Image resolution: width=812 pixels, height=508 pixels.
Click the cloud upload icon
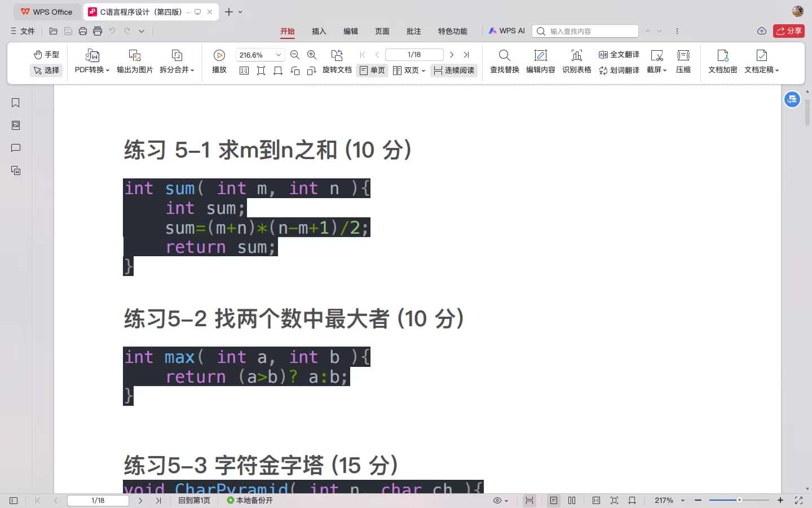pyautogui.click(x=762, y=31)
